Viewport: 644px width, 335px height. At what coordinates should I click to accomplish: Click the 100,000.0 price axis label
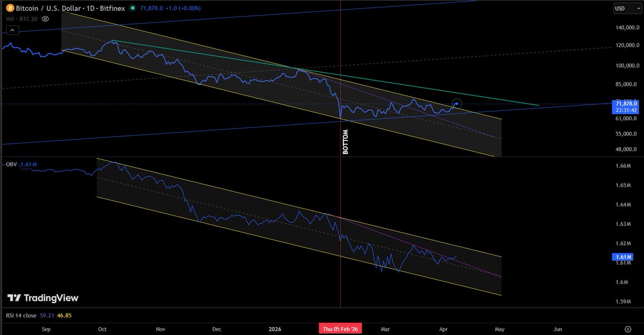[x=626, y=66]
